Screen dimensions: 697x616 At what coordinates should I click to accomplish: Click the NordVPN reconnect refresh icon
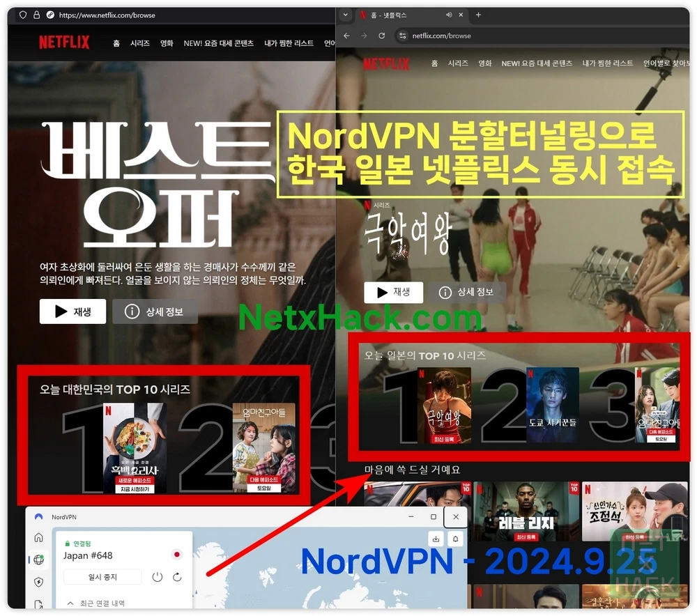(x=177, y=577)
